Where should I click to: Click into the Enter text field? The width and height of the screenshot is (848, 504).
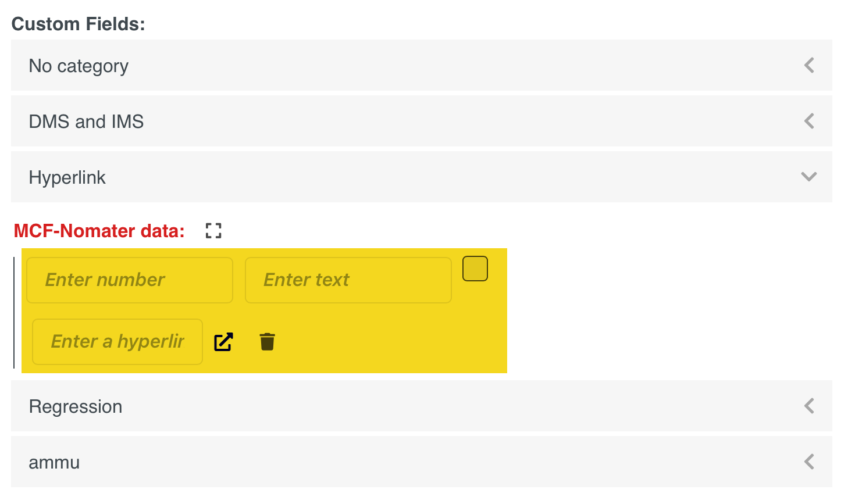click(x=348, y=280)
